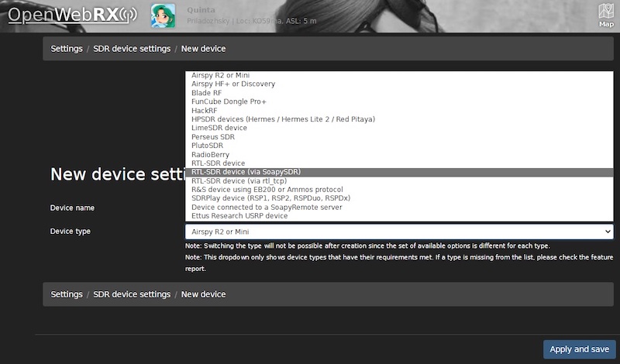Screen dimensions: 620x364
Task: Select Airspy R2 or Mini option in list
Action: click(399, 75)
